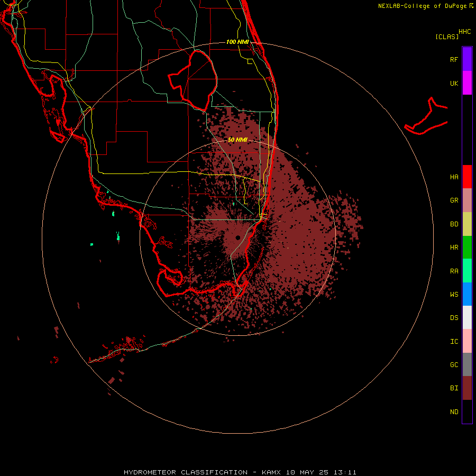Click the ND legend label
The width and height of the screenshot is (476, 476).
coord(454,412)
